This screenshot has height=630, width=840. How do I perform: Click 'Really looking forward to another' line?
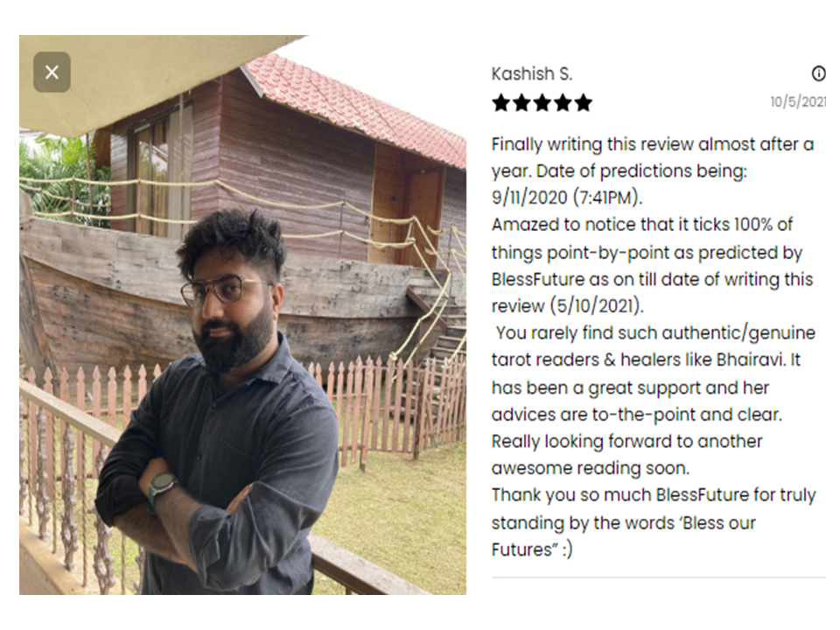point(626,441)
